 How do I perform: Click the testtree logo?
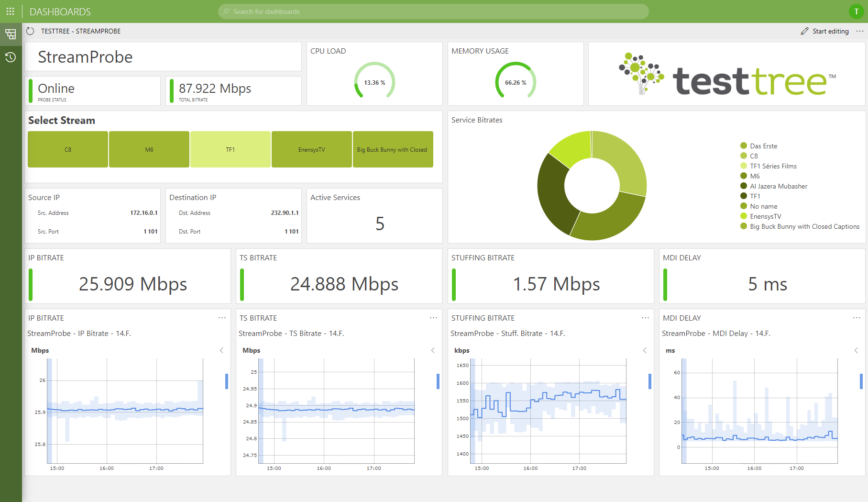point(727,74)
